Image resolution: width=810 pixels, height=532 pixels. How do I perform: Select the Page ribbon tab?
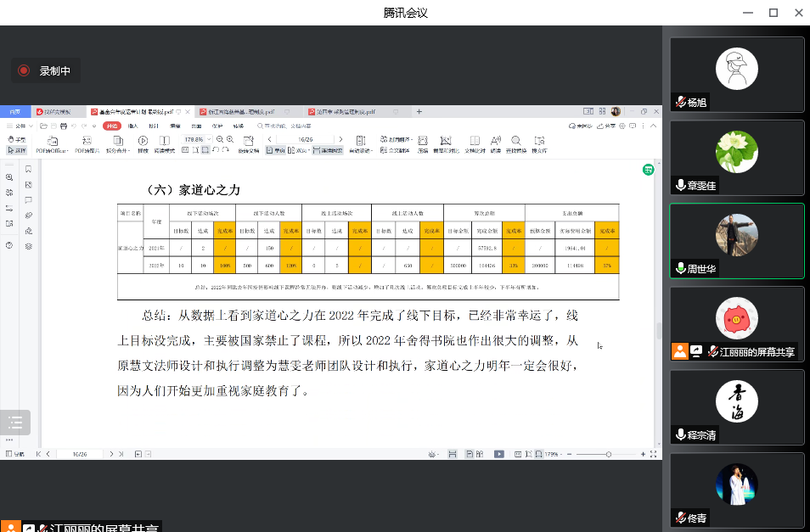click(196, 126)
